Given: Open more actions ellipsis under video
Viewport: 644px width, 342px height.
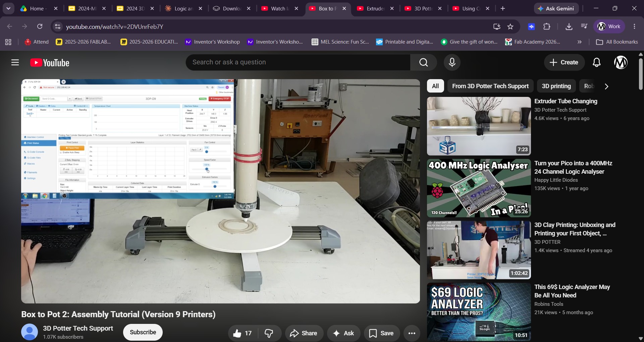Looking at the screenshot, I should [412, 333].
